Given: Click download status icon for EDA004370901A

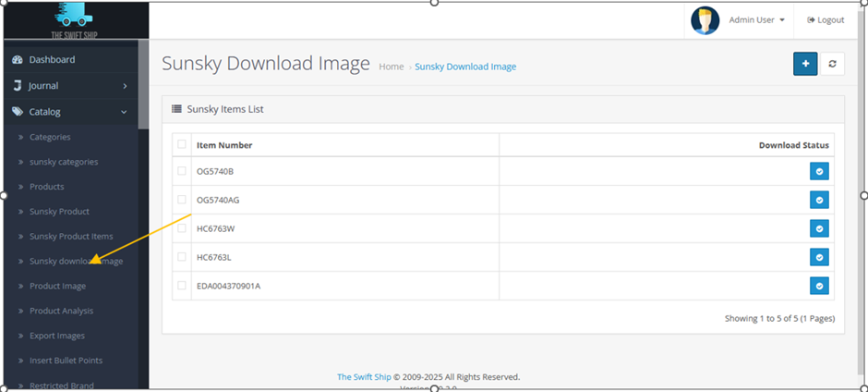Looking at the screenshot, I should (x=819, y=286).
